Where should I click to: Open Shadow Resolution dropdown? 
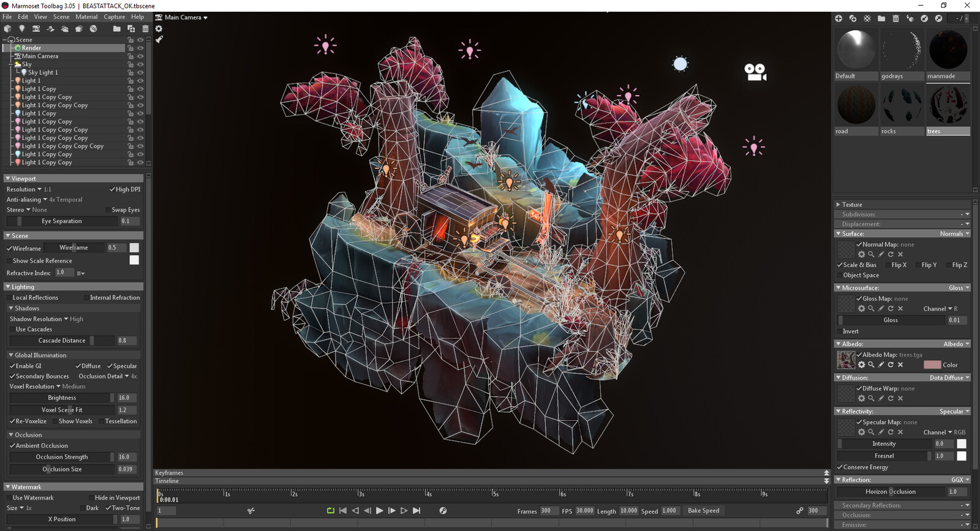39,319
